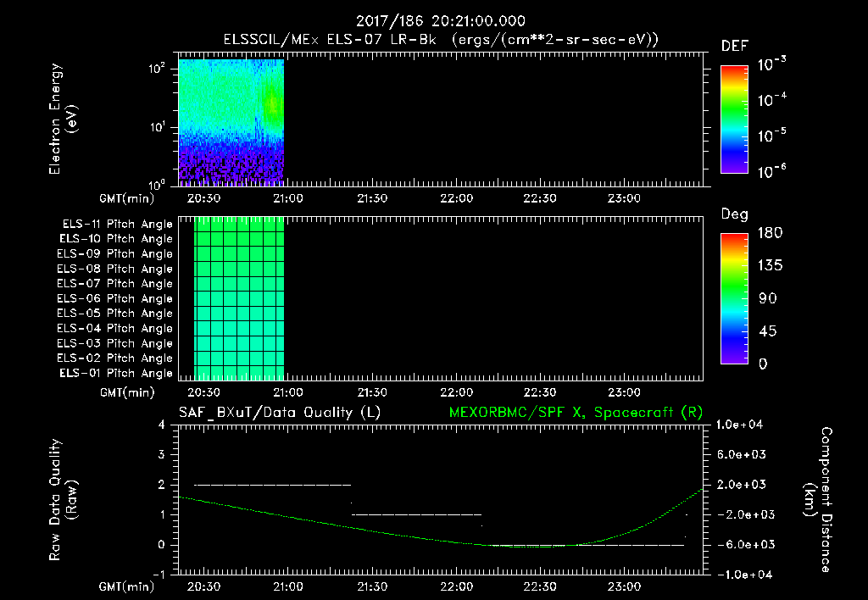Click the 23:00 tick under the data quality panel
This screenshot has width=868, height=600.
pyautogui.click(x=625, y=586)
